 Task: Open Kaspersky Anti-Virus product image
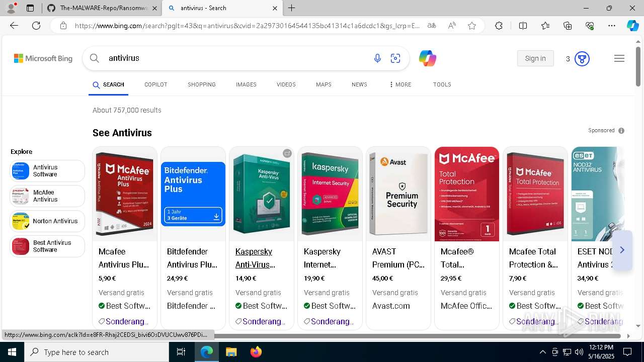262,194
